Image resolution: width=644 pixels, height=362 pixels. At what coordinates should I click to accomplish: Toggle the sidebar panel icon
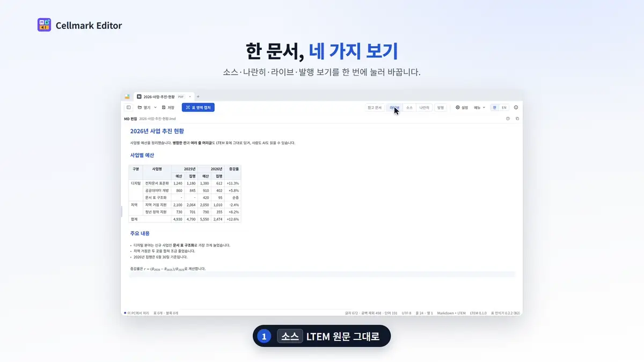pos(128,107)
